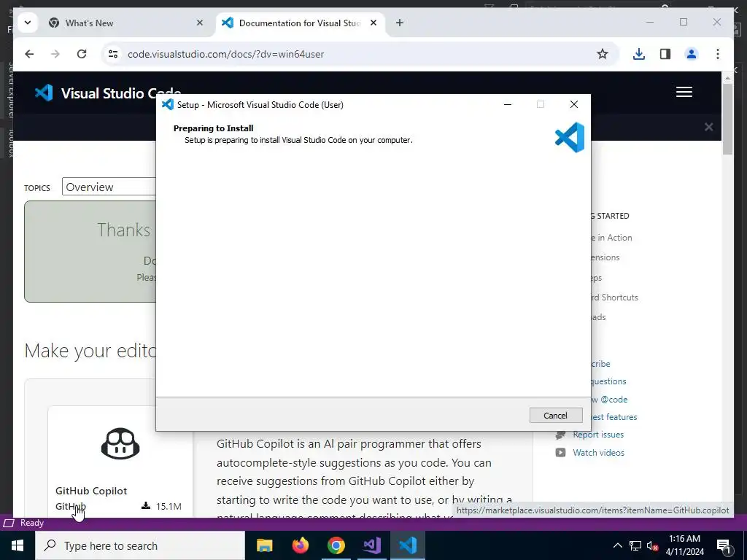Open the Watch videos link
The image size is (747, 560).
[x=598, y=452]
